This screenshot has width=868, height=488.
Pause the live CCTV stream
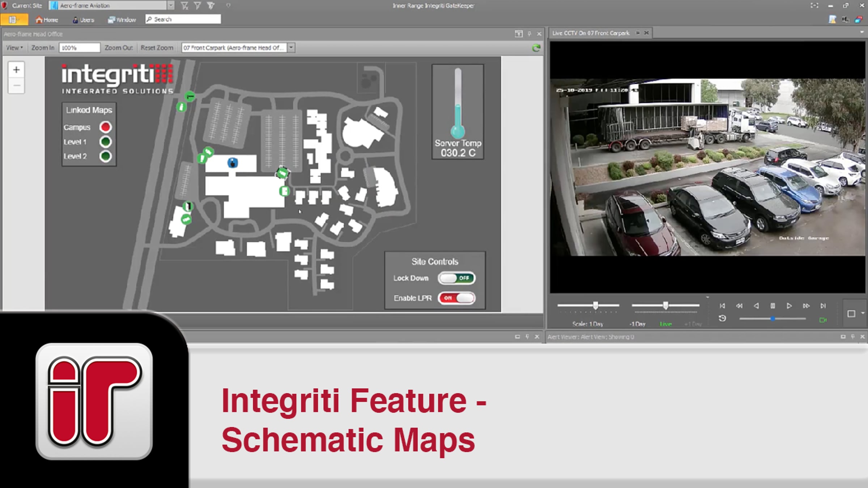point(773,306)
